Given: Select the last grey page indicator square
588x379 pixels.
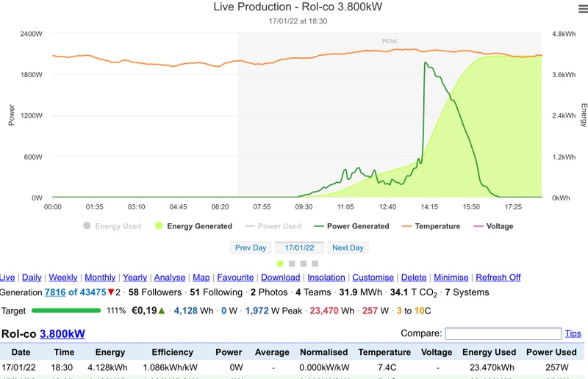Looking at the screenshot, I should pos(315,263).
